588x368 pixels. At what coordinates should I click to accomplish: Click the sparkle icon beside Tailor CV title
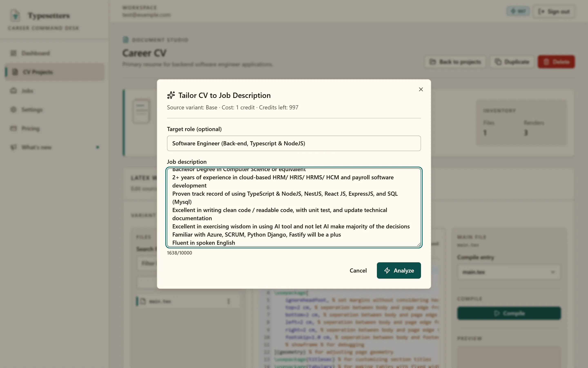171,95
